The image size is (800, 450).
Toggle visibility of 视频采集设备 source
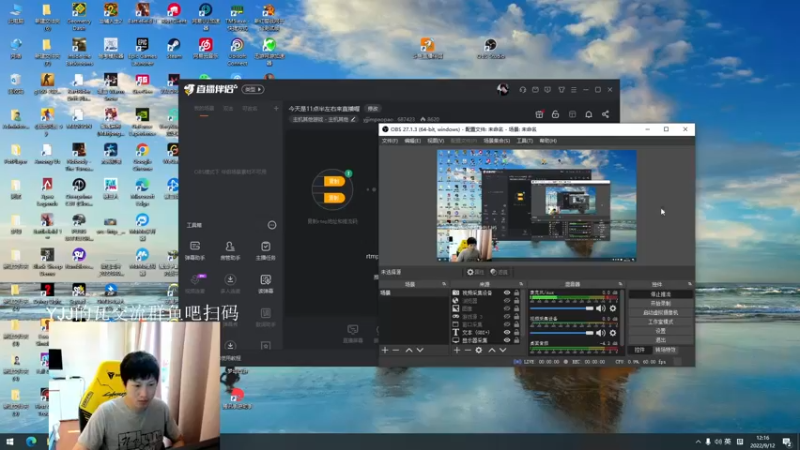(x=507, y=293)
